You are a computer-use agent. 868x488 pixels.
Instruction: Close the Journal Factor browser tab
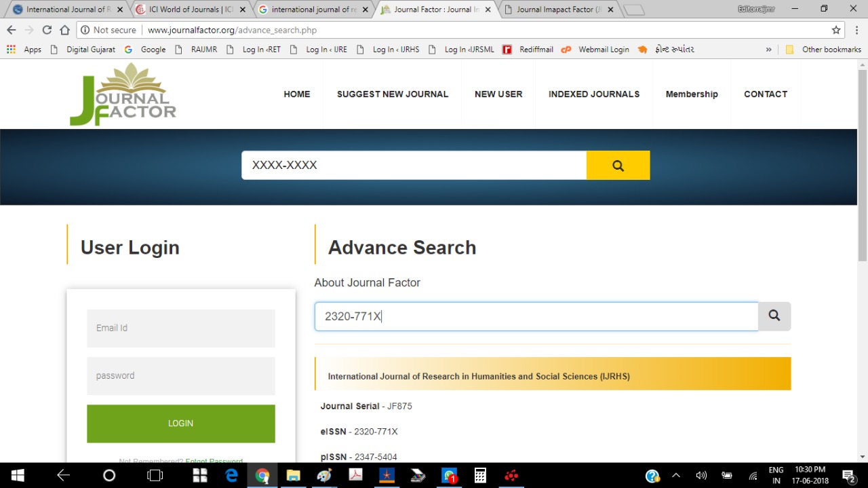click(x=488, y=10)
